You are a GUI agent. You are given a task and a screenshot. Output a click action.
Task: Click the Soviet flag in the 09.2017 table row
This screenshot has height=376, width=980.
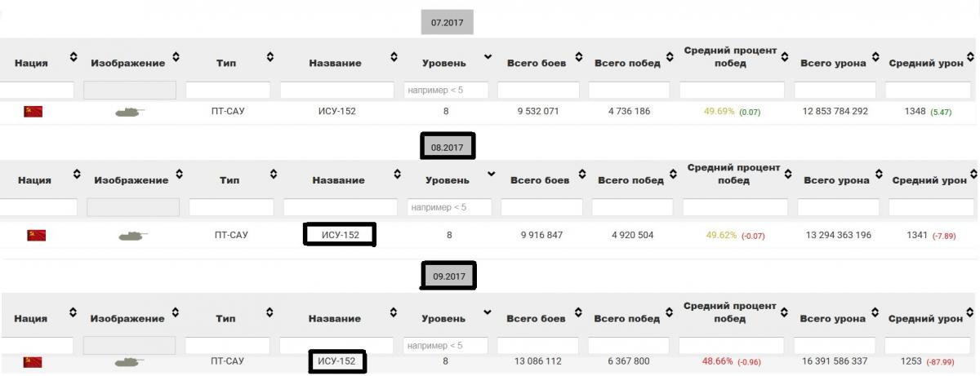(x=33, y=361)
